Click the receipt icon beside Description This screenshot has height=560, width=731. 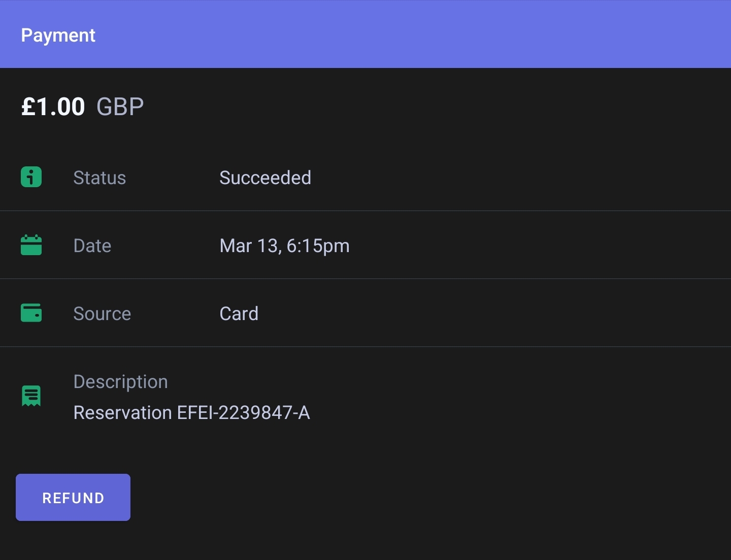pos(31,396)
